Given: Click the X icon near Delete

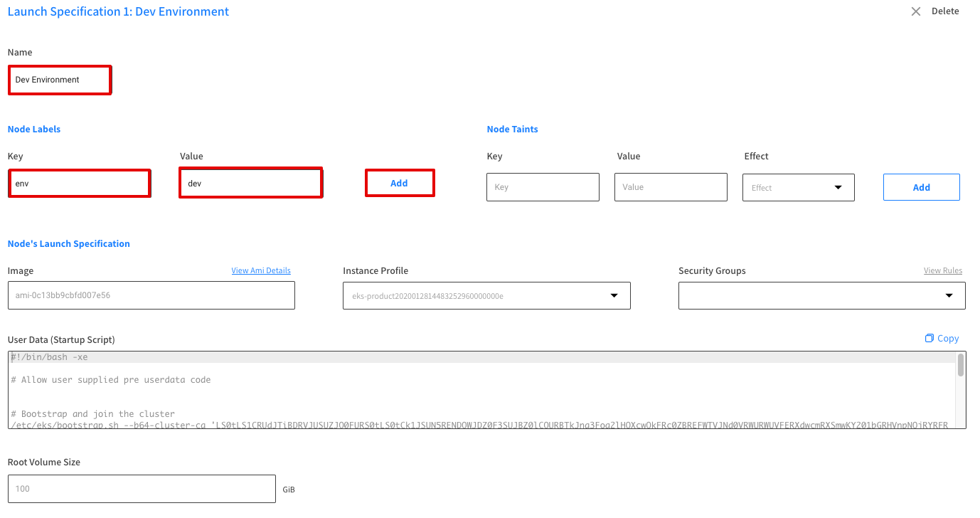Looking at the screenshot, I should (x=915, y=11).
